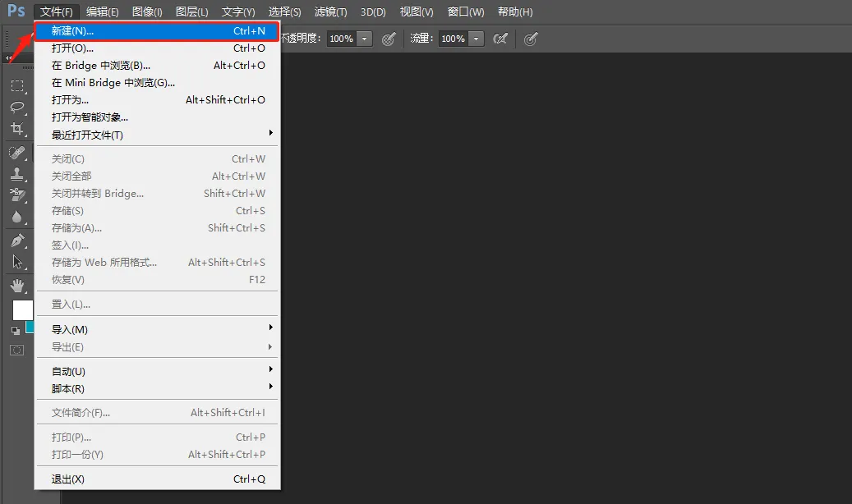Select the Rectangular Marquee tool
The width and height of the screenshot is (852, 504).
[x=17, y=86]
